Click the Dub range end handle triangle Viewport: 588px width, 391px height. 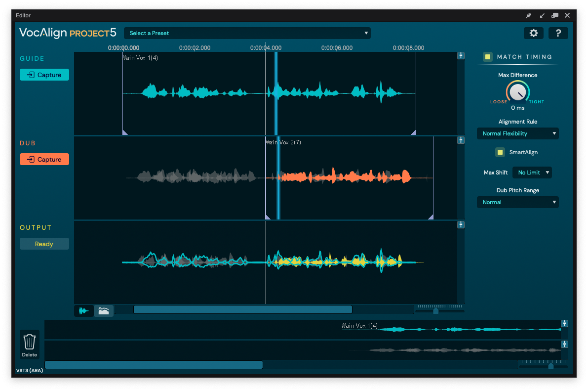tap(431, 217)
